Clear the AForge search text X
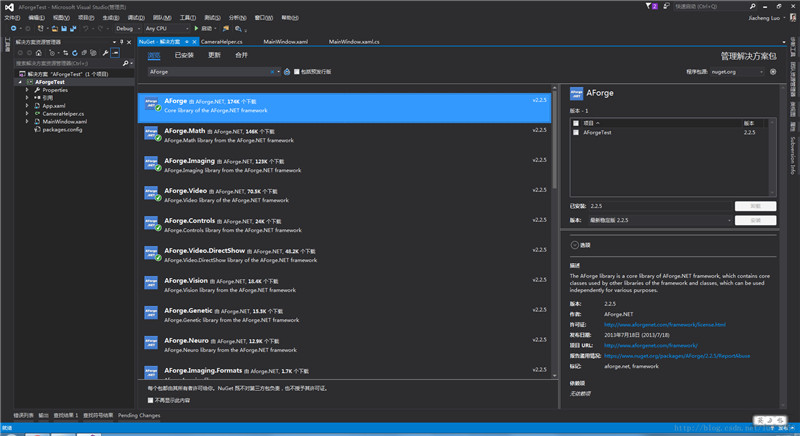 tap(272, 72)
